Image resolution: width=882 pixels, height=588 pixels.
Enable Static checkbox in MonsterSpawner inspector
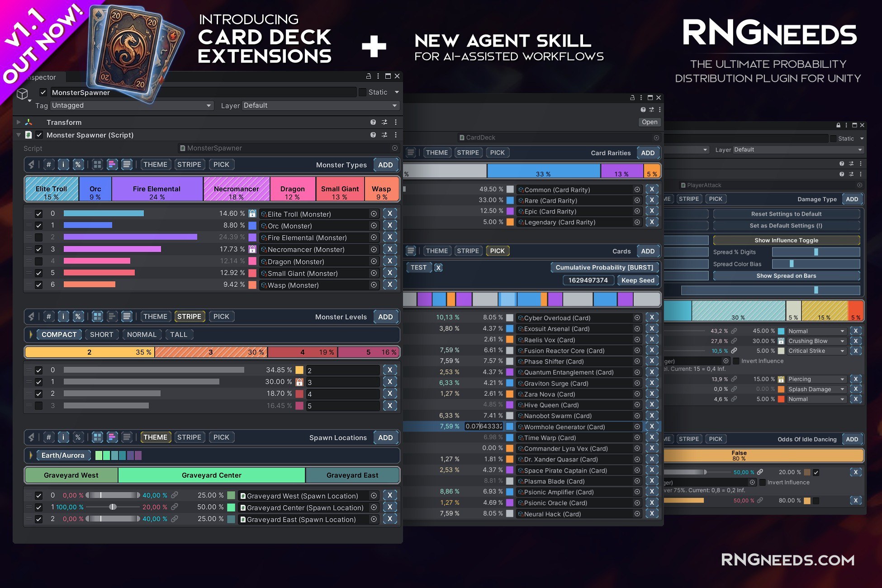click(363, 92)
